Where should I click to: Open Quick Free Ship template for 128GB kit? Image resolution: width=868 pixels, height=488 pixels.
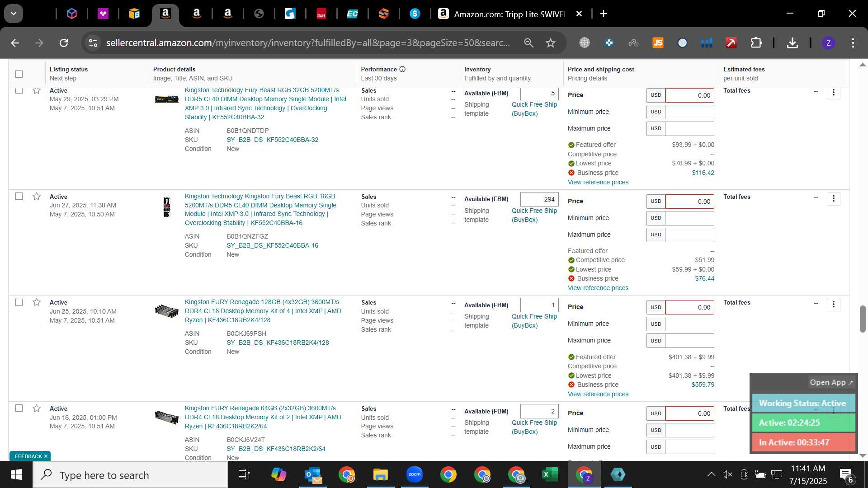(534, 321)
